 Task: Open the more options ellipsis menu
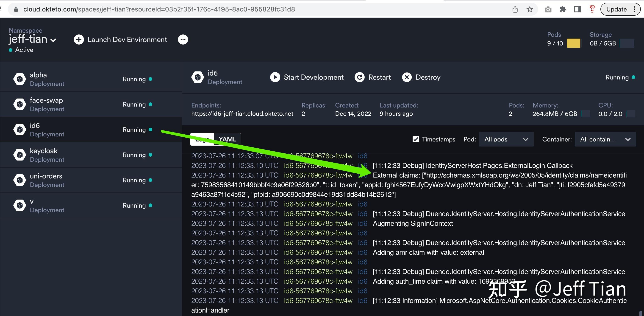(183, 39)
